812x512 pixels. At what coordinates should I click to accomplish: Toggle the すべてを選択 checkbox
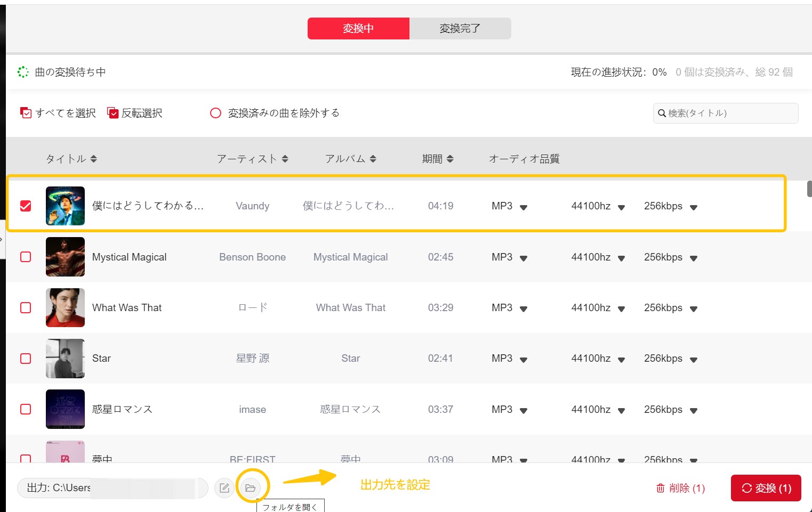click(x=26, y=113)
